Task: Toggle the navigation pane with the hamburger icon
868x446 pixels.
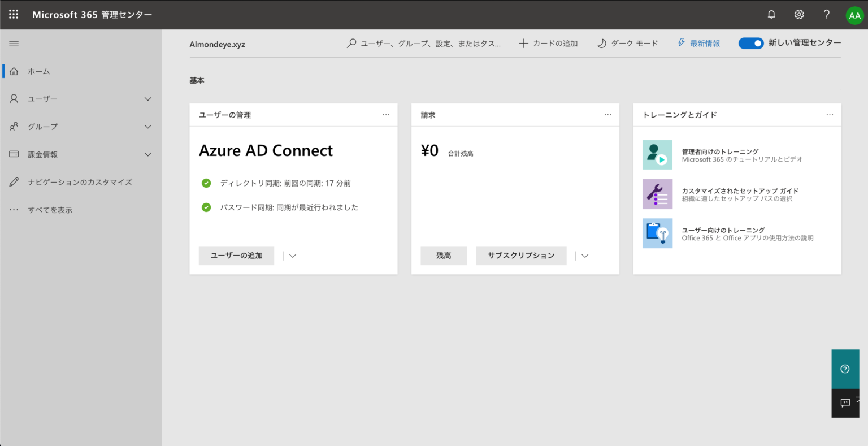Action: (14, 43)
